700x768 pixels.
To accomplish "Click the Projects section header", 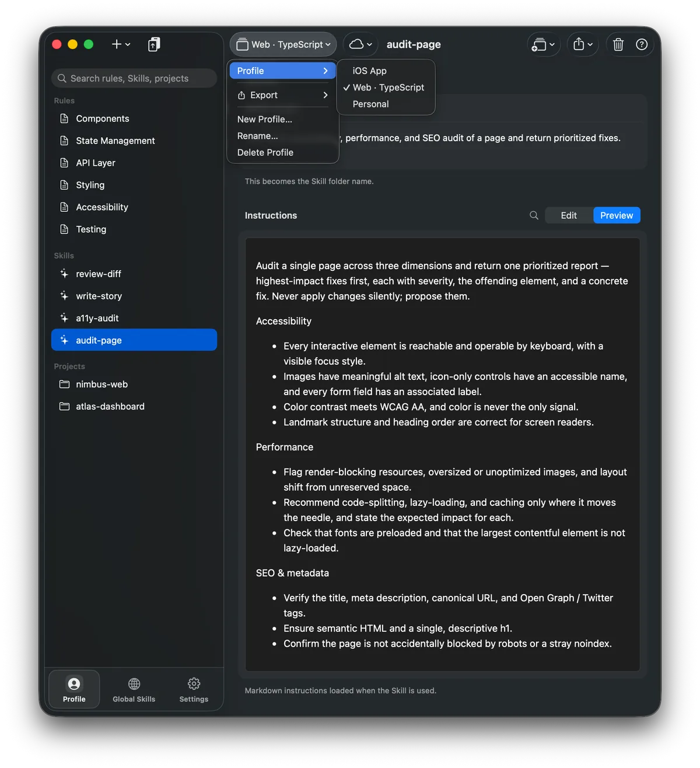I will pyautogui.click(x=69, y=366).
